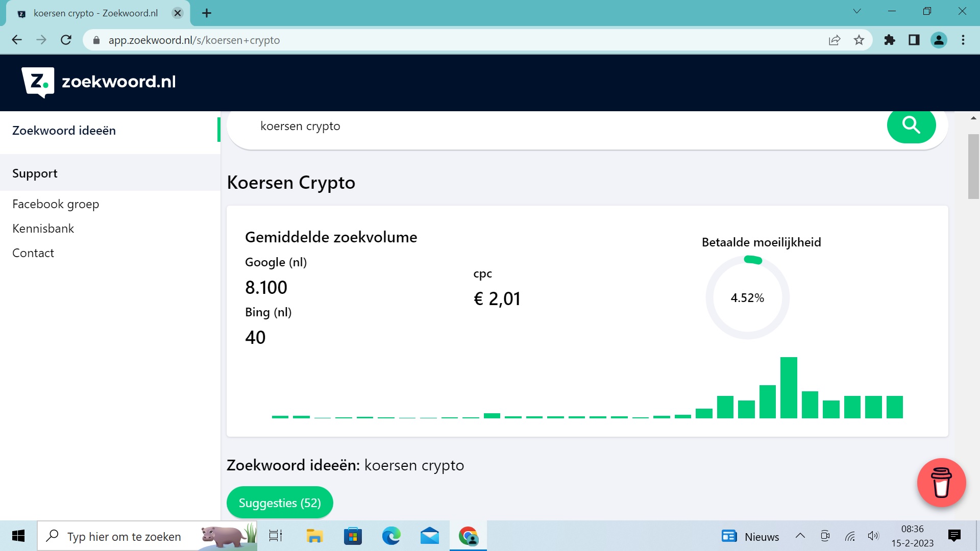Select Zoekwoord ideeën in the sidebar

(x=64, y=131)
